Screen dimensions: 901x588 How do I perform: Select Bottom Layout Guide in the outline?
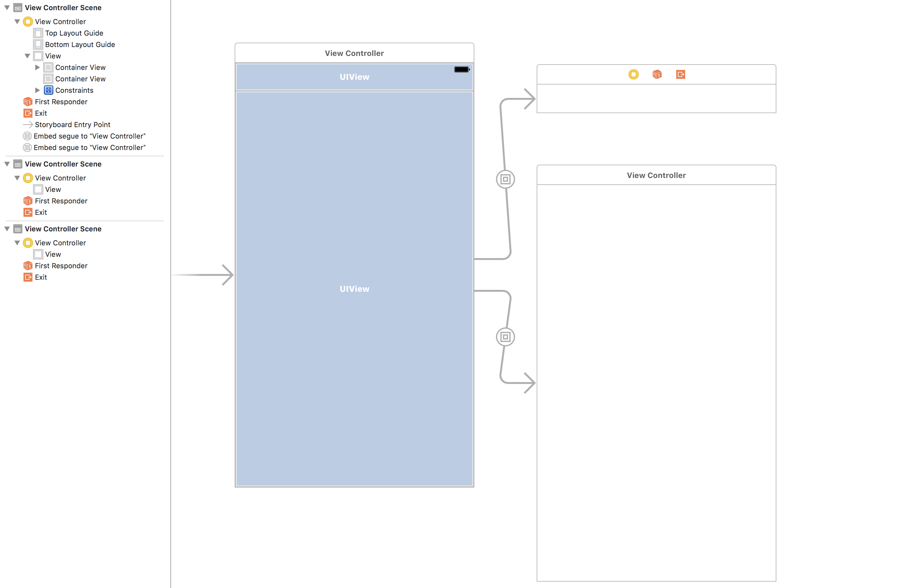[x=79, y=44]
